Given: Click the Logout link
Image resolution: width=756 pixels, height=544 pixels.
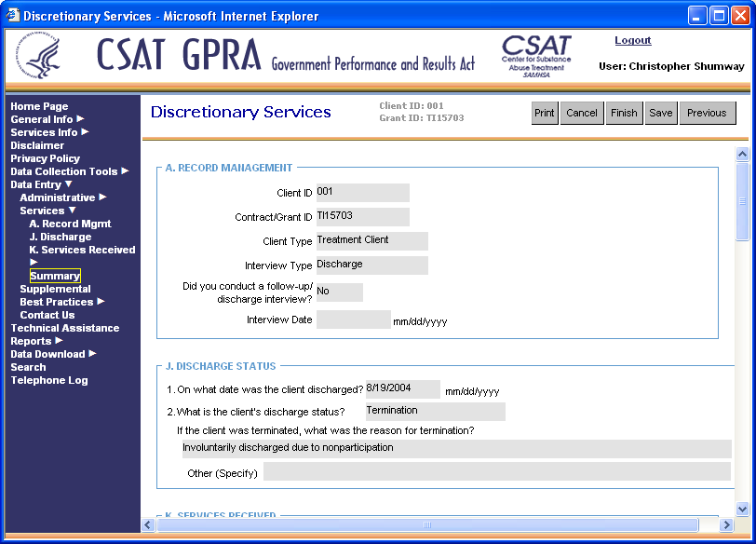Looking at the screenshot, I should (633, 41).
